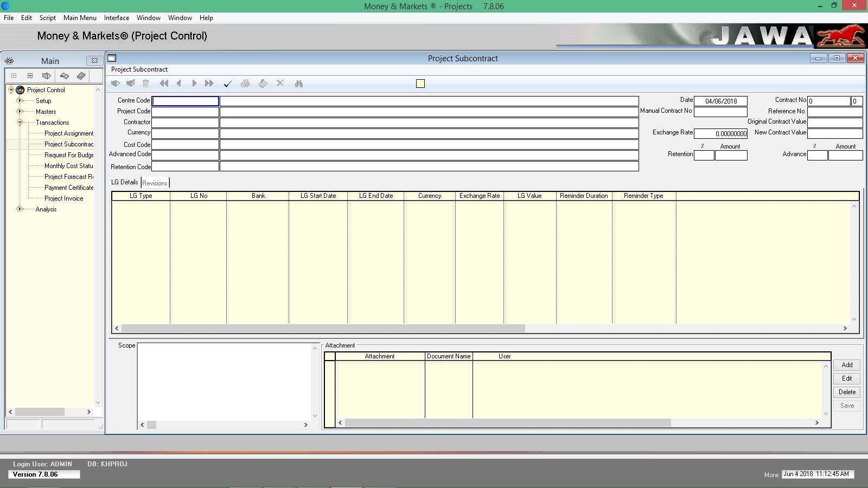This screenshot has height=488, width=868.
Task: Click the checkmark save icon
Action: coord(227,84)
